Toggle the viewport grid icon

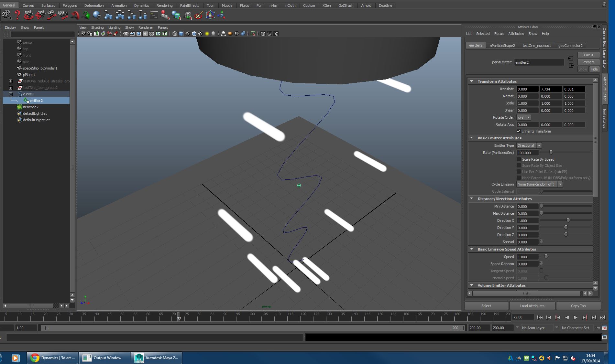tap(126, 34)
